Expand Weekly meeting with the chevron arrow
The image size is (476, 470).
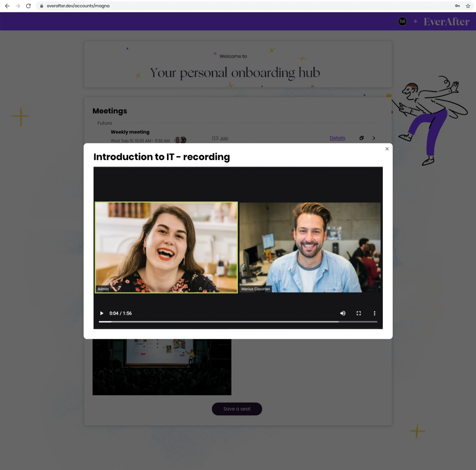point(374,138)
